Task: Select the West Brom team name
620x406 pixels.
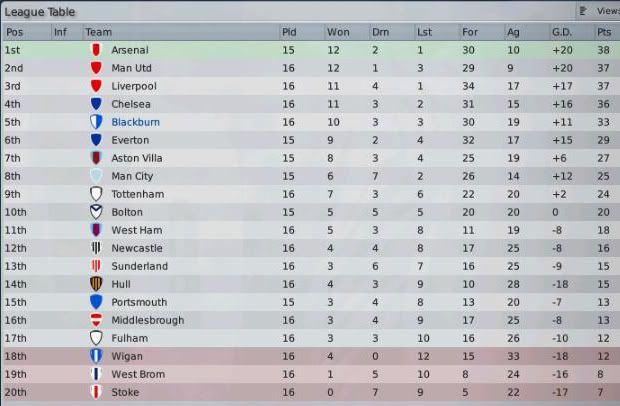Action: [x=134, y=374]
